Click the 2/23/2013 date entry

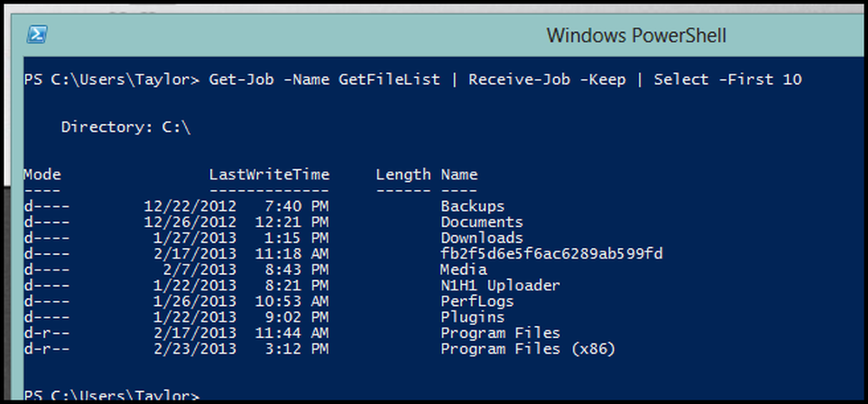point(194,349)
